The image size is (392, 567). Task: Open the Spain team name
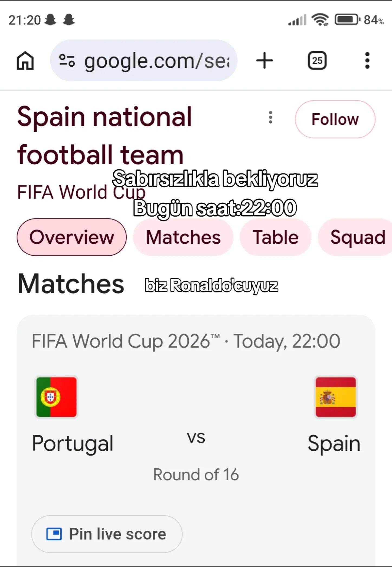click(x=334, y=443)
